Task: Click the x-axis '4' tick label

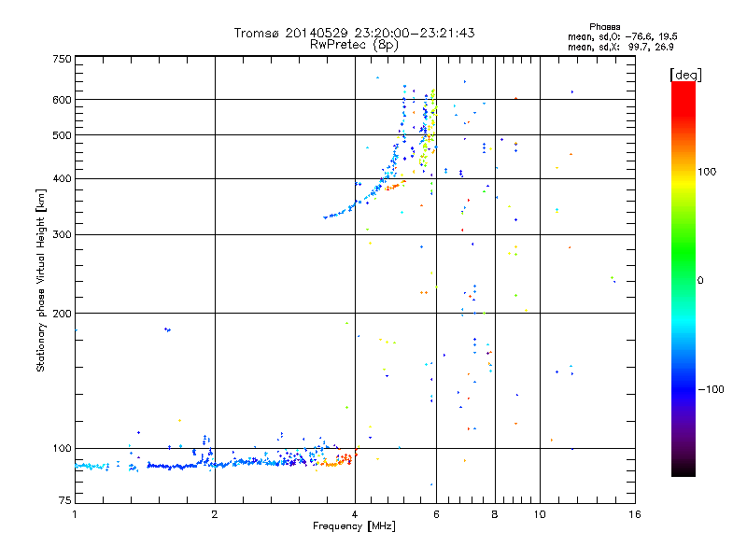Action: (355, 514)
